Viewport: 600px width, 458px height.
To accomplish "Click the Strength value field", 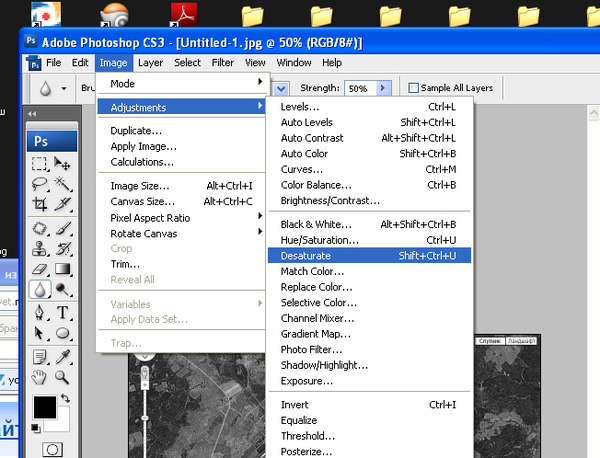I will pyautogui.click(x=360, y=88).
